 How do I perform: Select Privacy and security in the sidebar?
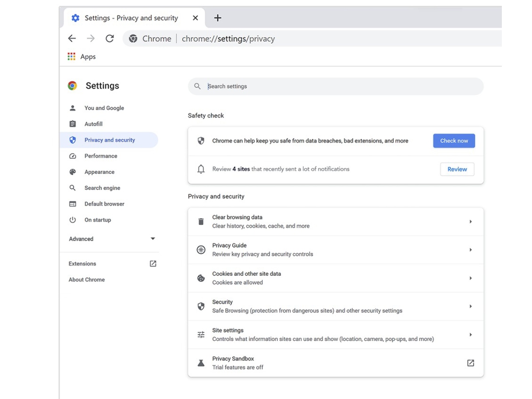coord(110,140)
